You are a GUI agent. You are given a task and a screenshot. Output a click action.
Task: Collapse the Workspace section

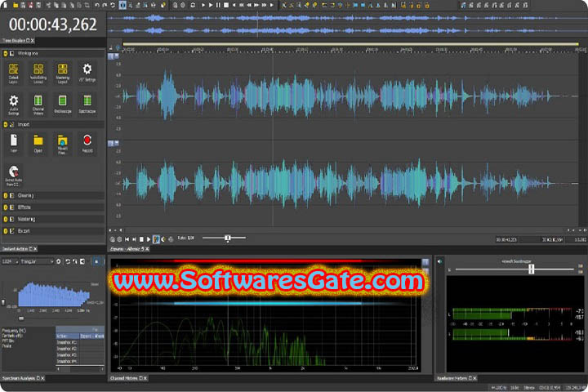(x=6, y=54)
